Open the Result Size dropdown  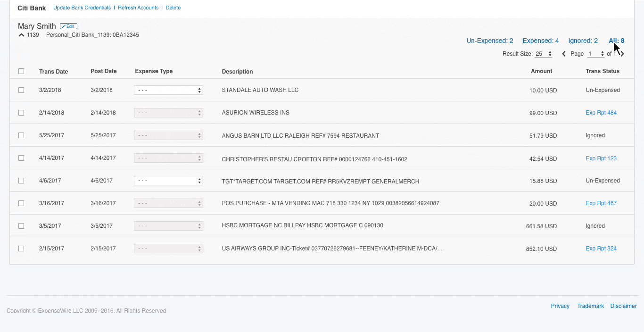544,54
